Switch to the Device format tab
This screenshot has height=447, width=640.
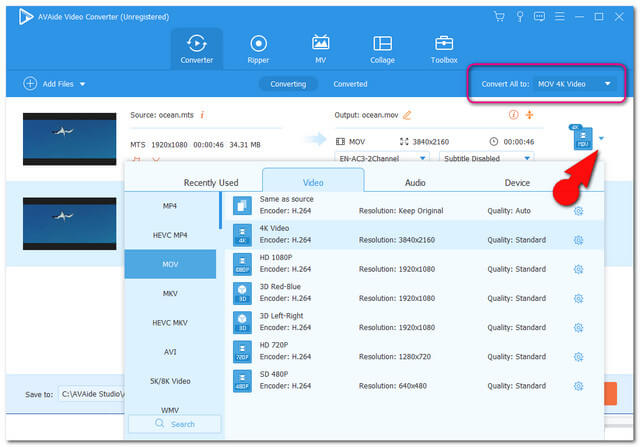tap(517, 182)
